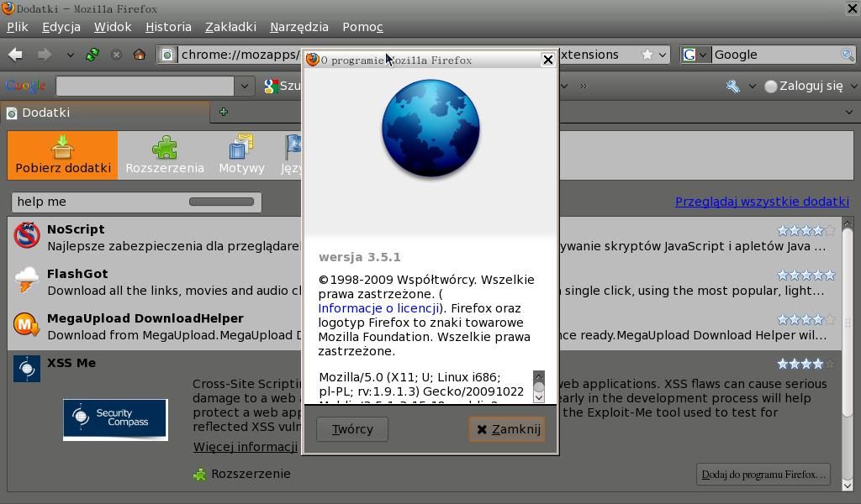Open the Narzędzia menu
This screenshot has height=504, width=861.
[299, 27]
